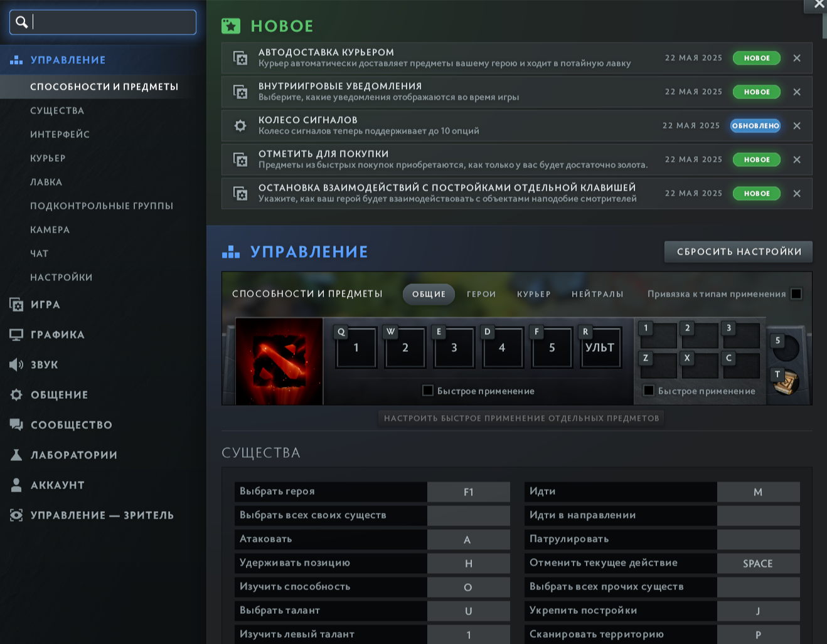Switch to the Курьер tab
The height and width of the screenshot is (644, 827).
click(x=533, y=294)
